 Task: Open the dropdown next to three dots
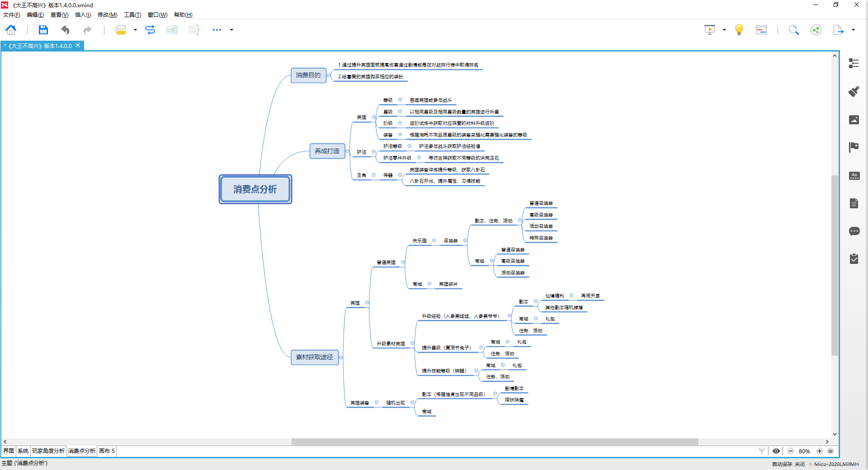click(x=231, y=30)
